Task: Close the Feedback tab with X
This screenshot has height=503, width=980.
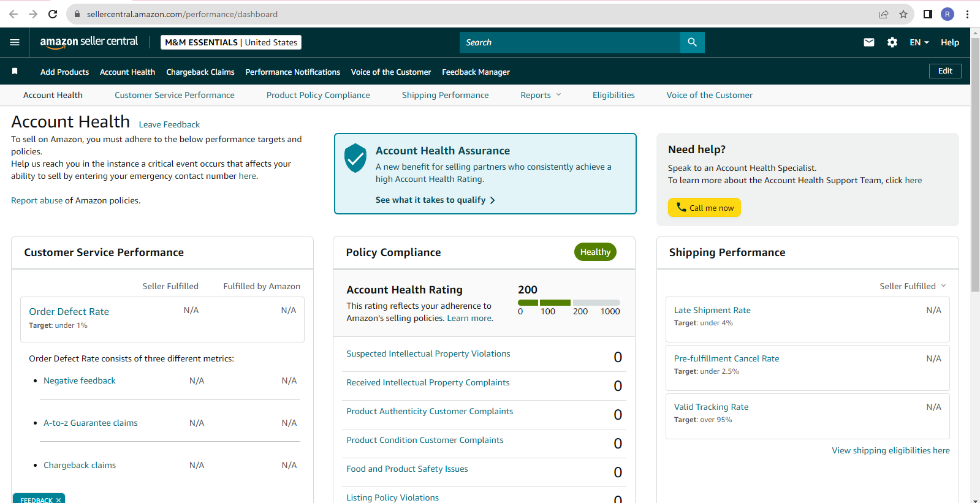Action: pyautogui.click(x=58, y=500)
